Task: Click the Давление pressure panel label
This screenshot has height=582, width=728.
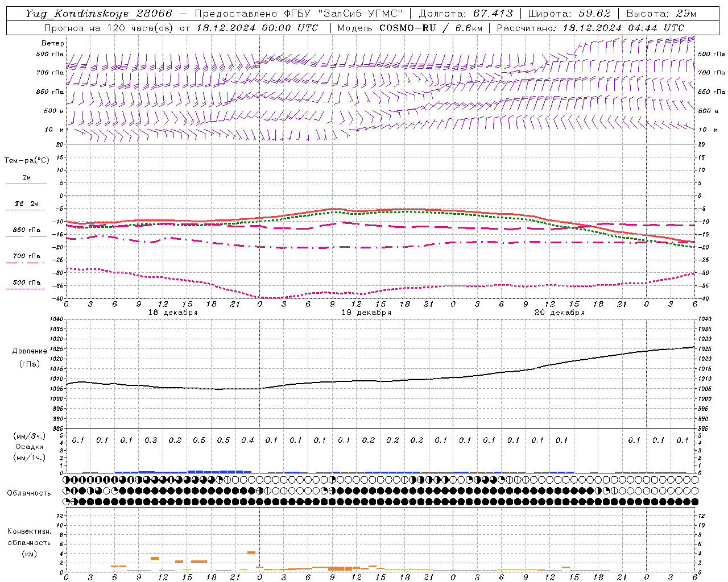Action: coord(30,351)
